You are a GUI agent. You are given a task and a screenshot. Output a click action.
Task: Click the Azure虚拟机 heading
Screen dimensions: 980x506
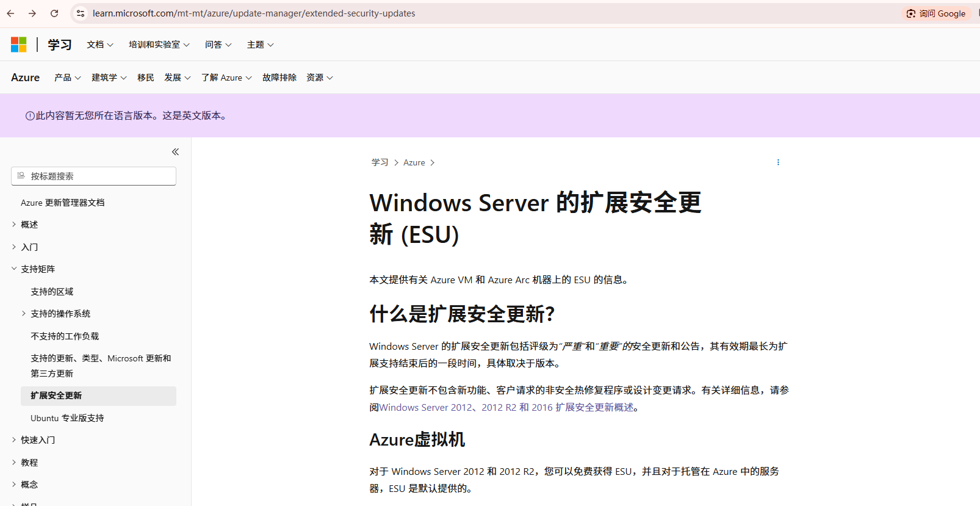pyautogui.click(x=417, y=439)
